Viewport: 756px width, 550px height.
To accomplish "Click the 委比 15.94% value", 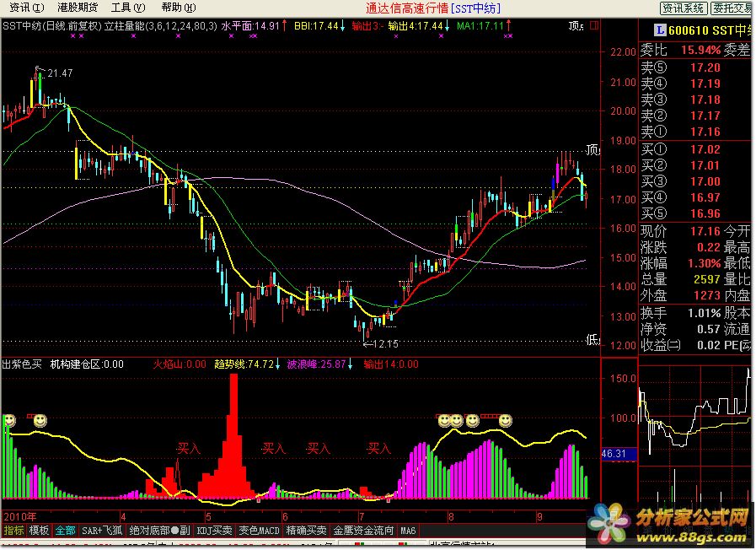I will click(x=700, y=50).
